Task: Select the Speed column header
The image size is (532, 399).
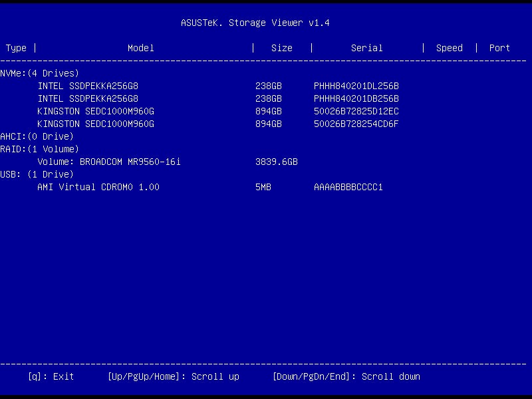Action: tap(450, 48)
